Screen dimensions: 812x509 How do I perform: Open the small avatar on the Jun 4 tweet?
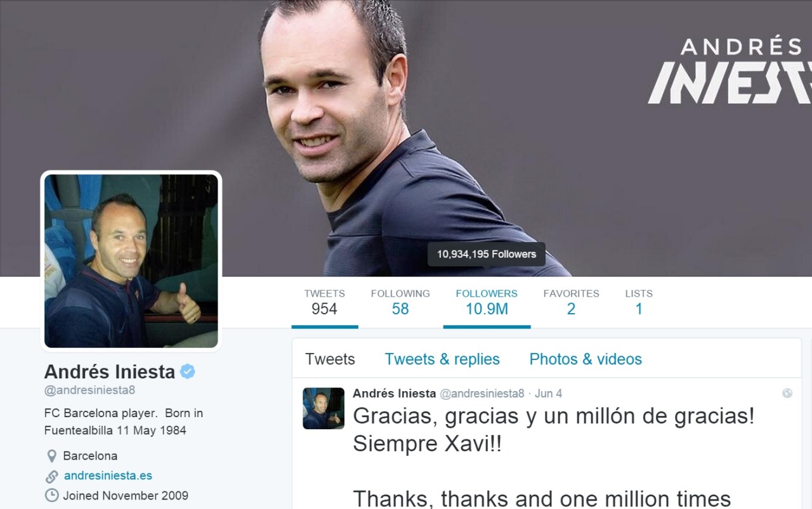(324, 408)
